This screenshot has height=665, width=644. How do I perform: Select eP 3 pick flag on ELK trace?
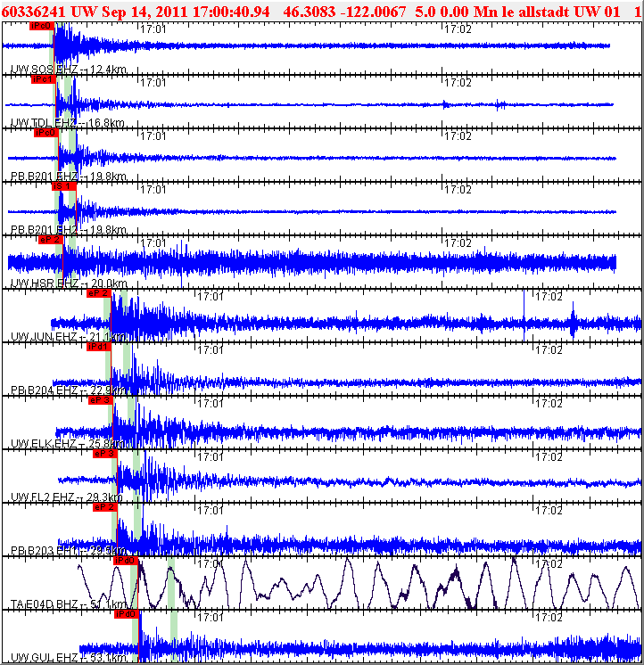coord(101,400)
